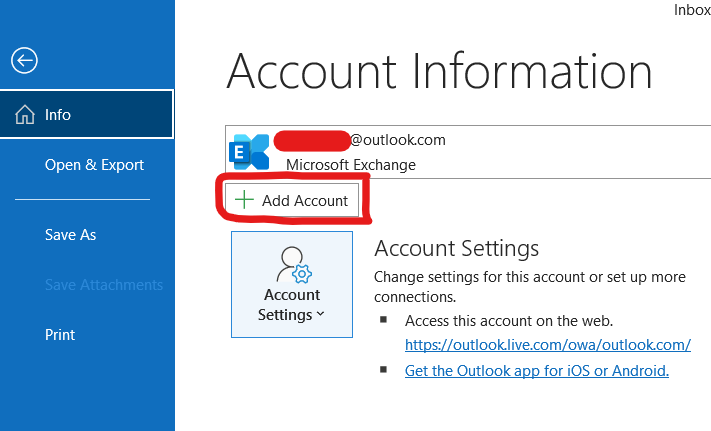Click 'Access this account on the web.' text
This screenshot has height=431, width=711.
coord(509,321)
